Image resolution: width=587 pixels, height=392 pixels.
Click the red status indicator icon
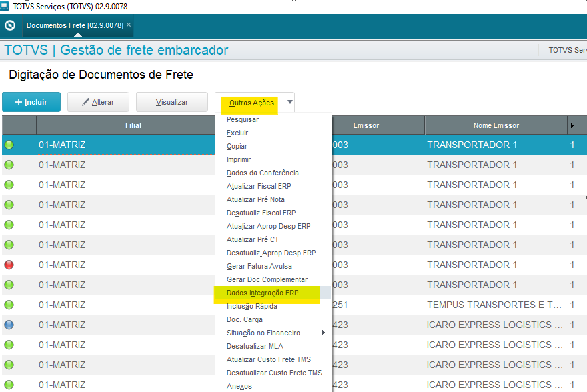click(x=9, y=265)
